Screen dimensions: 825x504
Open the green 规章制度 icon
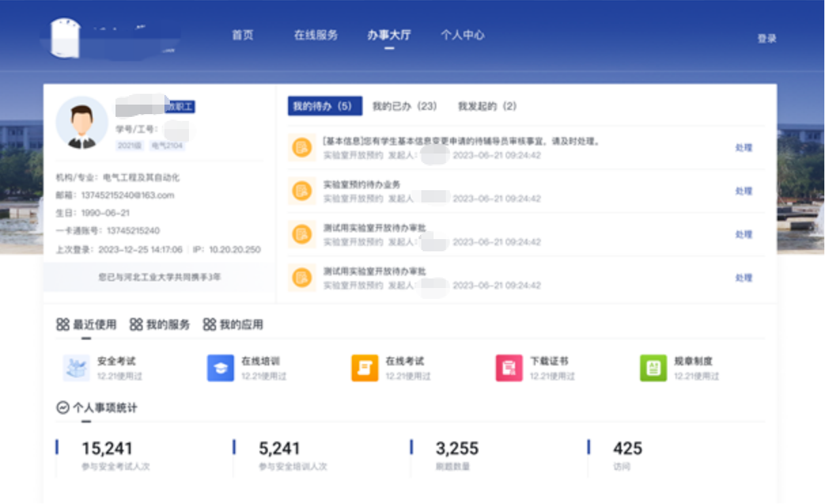pos(652,368)
